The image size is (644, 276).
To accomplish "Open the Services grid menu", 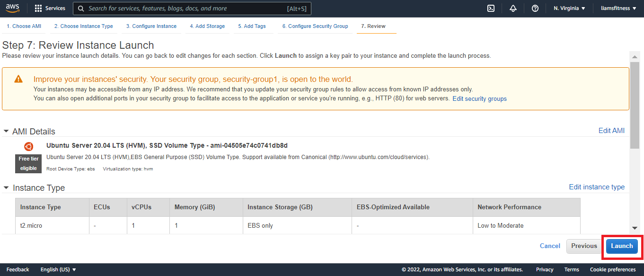I will tap(50, 9).
